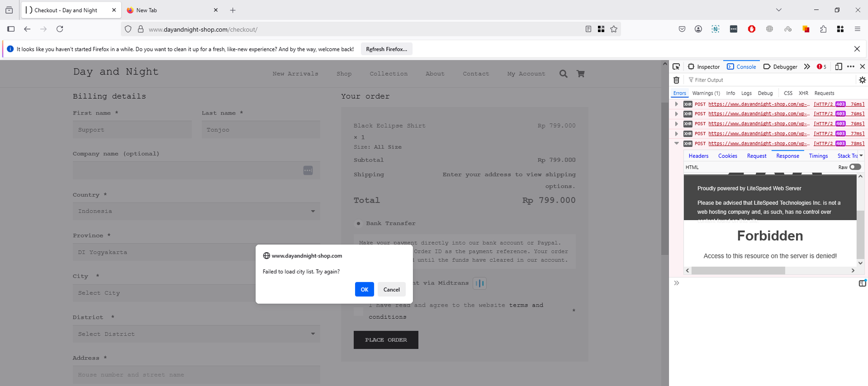Open the Firefox account icon
The height and width of the screenshot is (386, 868).
(699, 29)
